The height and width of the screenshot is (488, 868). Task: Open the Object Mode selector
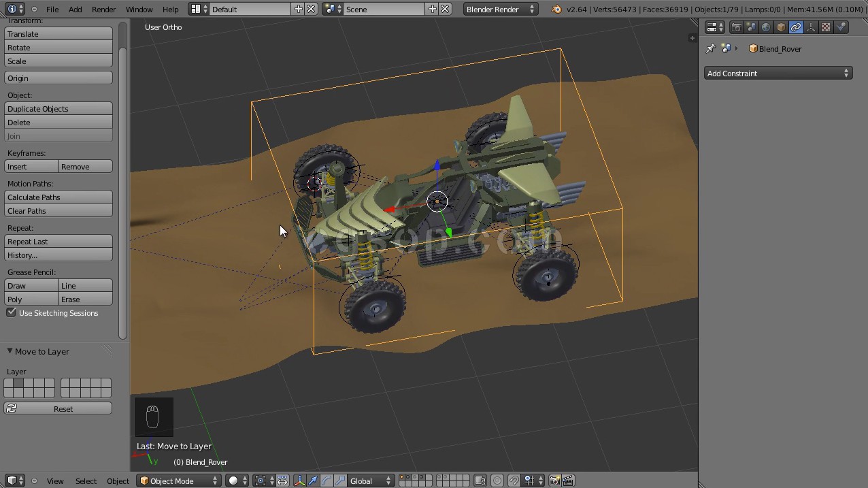pyautogui.click(x=179, y=481)
